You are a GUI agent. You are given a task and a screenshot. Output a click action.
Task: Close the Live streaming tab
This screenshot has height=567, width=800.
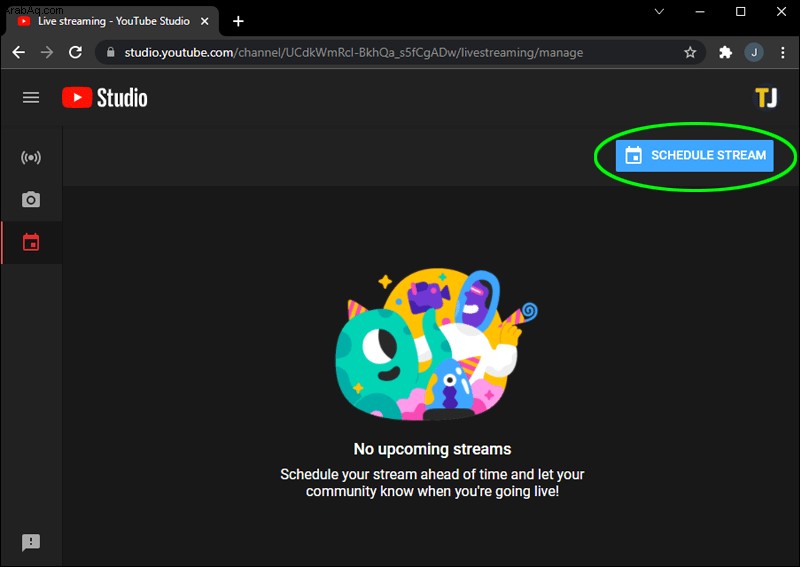(205, 21)
